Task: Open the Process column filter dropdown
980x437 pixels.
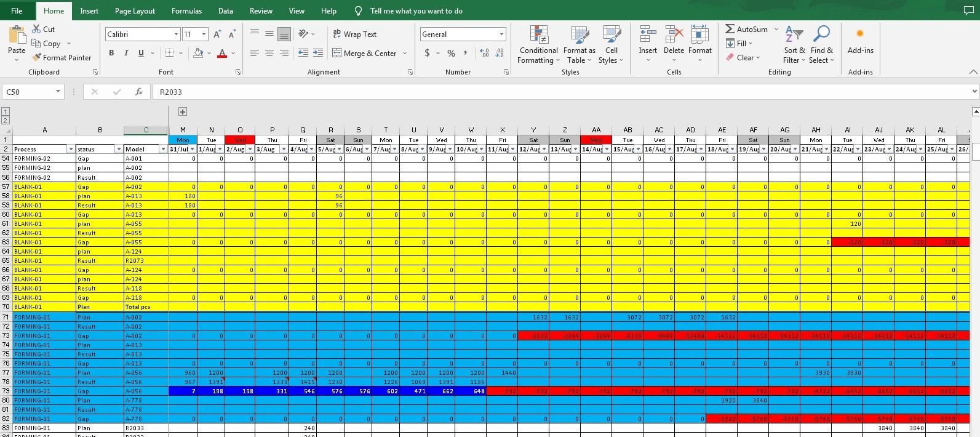Action: [70, 150]
